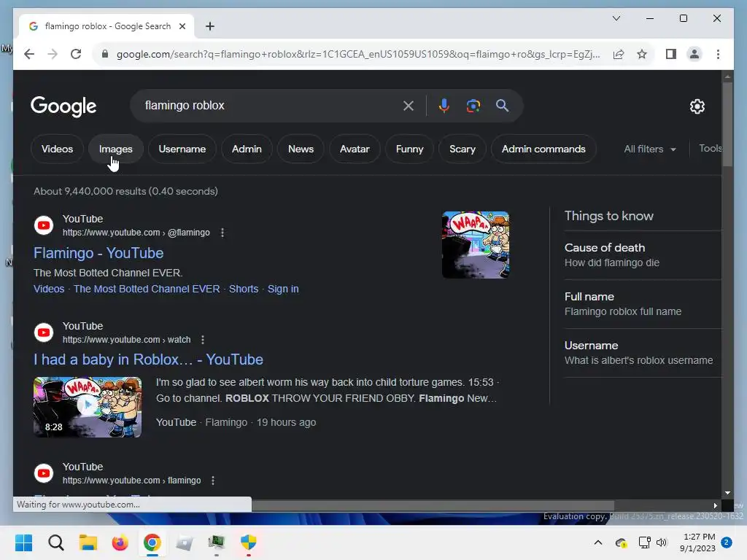Expand Cause of death in Things to know

(x=642, y=254)
